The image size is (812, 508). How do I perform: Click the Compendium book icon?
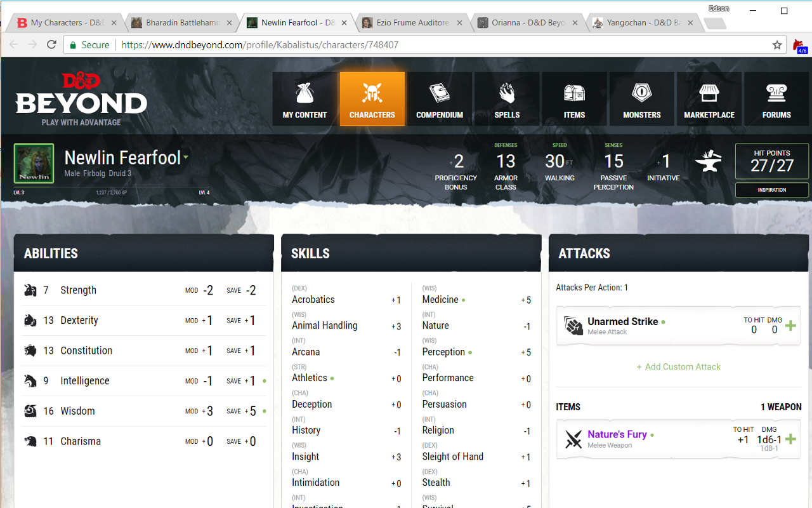point(440,93)
